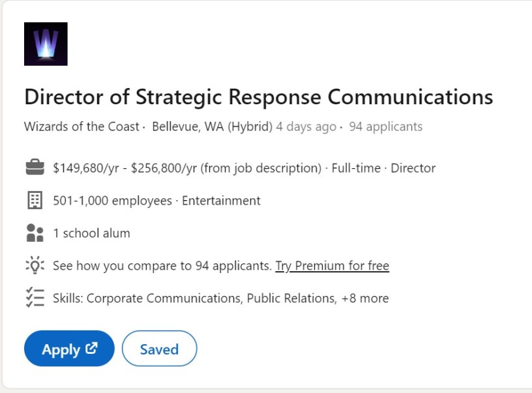532x393 pixels.
Task: Click the 501-1,000 employees text
Action: 112,201
